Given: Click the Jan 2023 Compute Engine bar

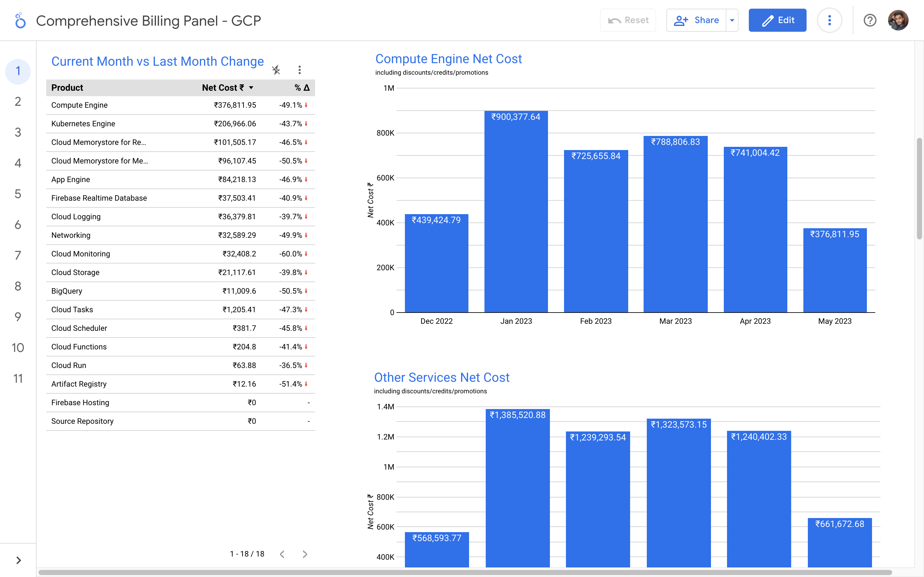Looking at the screenshot, I should [516, 214].
